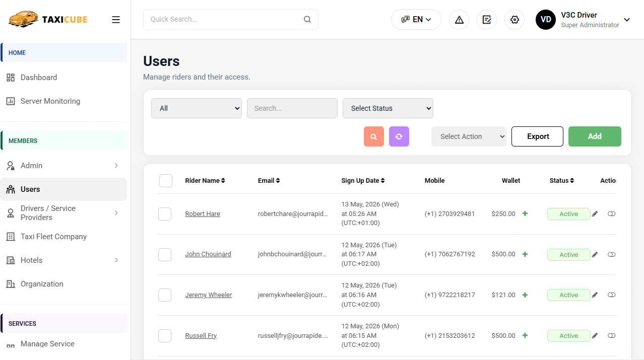Image resolution: width=644 pixels, height=360 pixels.
Task: Click the SERVICES section header
Action: 63,323
